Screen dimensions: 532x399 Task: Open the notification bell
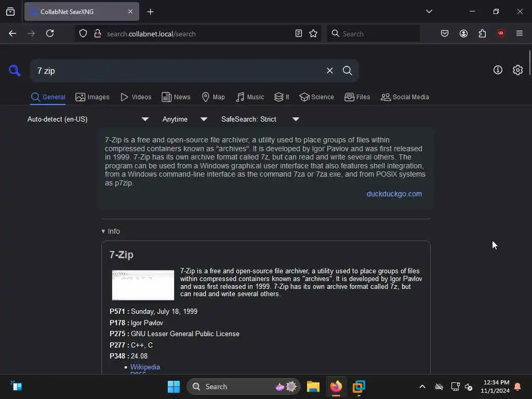click(517, 387)
